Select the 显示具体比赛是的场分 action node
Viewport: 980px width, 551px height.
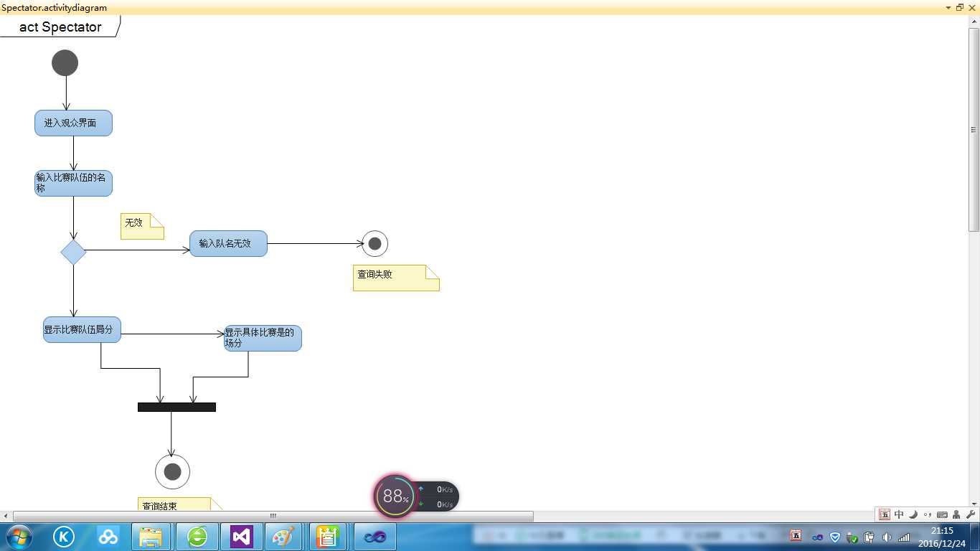pos(263,338)
